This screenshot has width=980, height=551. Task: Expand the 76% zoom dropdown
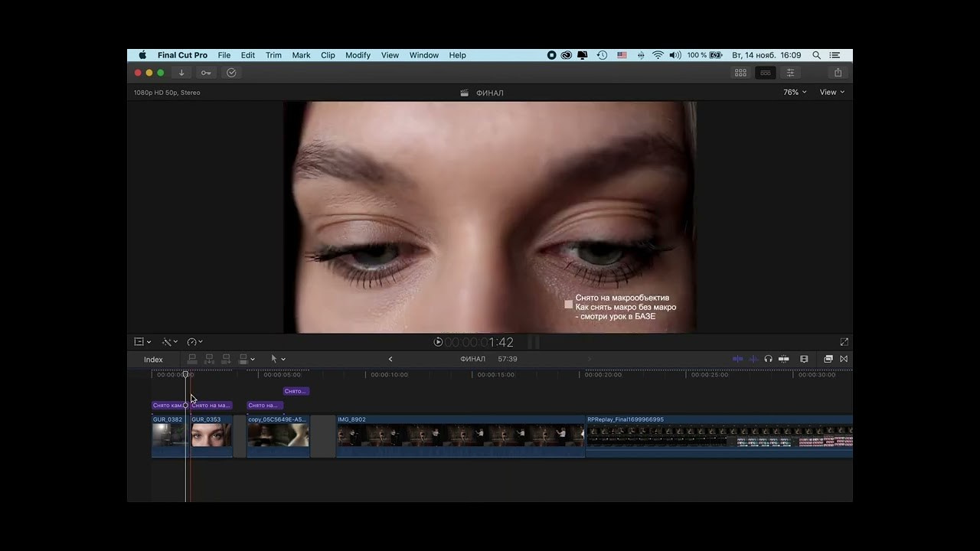(x=794, y=93)
